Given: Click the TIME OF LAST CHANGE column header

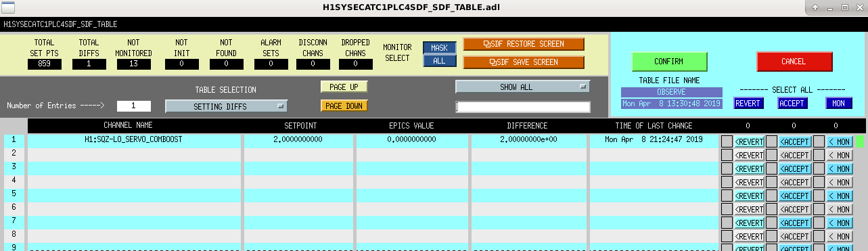Looking at the screenshot, I should pyautogui.click(x=654, y=126).
